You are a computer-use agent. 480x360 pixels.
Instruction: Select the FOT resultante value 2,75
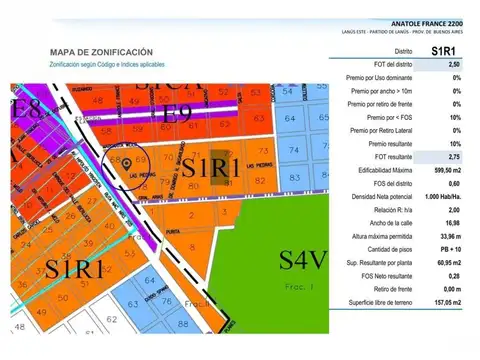pos(454,157)
